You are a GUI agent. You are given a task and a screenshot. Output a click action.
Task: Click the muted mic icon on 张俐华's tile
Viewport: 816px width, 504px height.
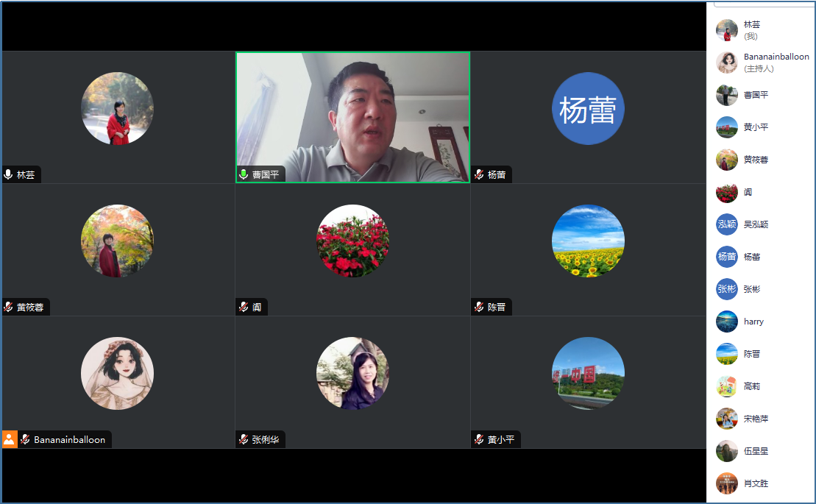[x=244, y=439]
